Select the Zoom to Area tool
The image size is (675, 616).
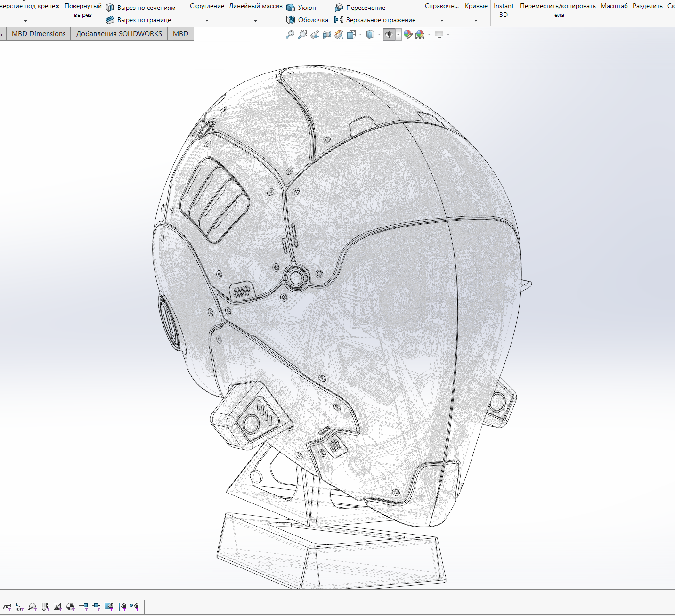302,34
